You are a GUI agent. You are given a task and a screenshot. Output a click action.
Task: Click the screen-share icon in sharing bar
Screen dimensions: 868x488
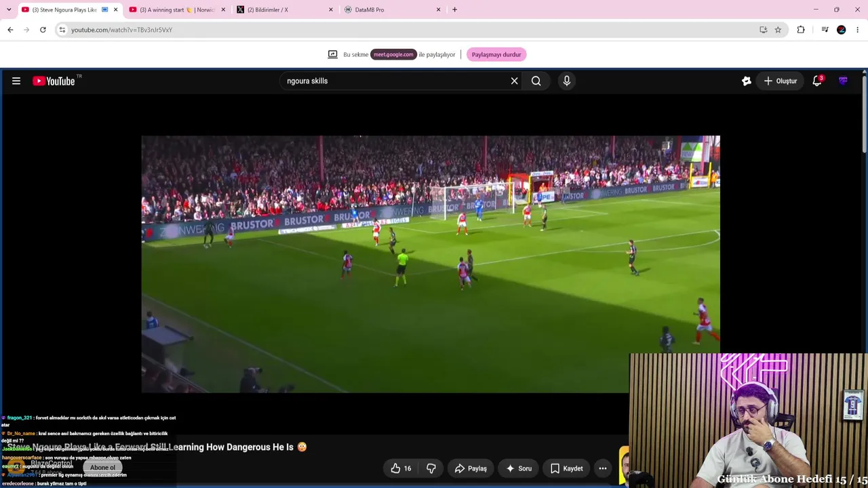click(x=332, y=55)
